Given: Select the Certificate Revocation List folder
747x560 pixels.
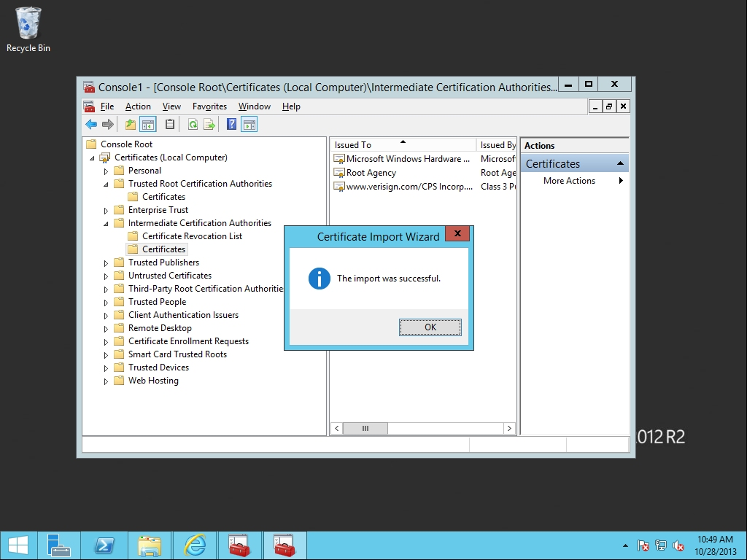Looking at the screenshot, I should tap(192, 236).
